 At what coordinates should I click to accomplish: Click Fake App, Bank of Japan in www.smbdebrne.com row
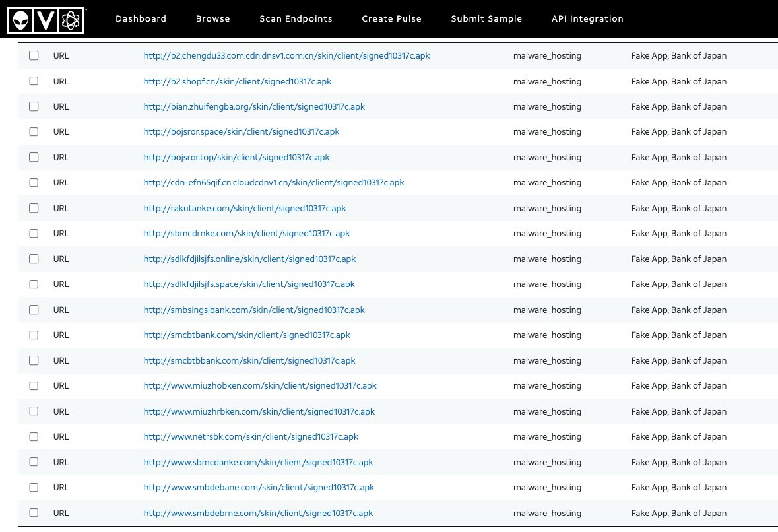(x=679, y=514)
